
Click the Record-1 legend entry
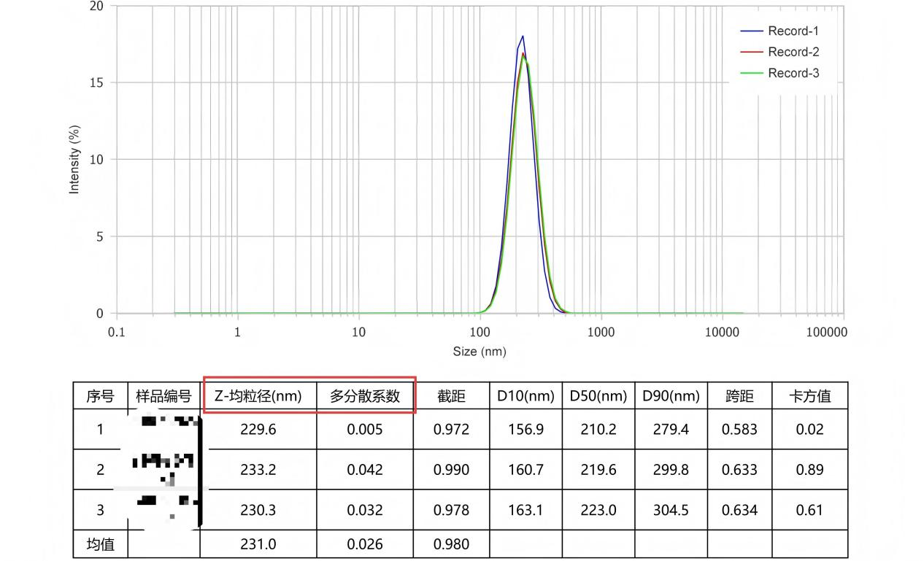click(793, 31)
